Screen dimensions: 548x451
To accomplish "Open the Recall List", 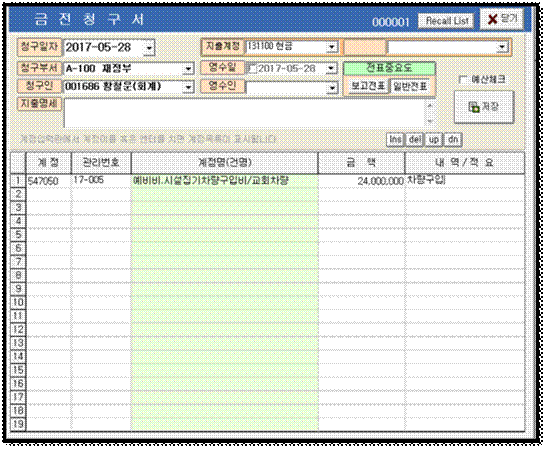I will [x=446, y=21].
